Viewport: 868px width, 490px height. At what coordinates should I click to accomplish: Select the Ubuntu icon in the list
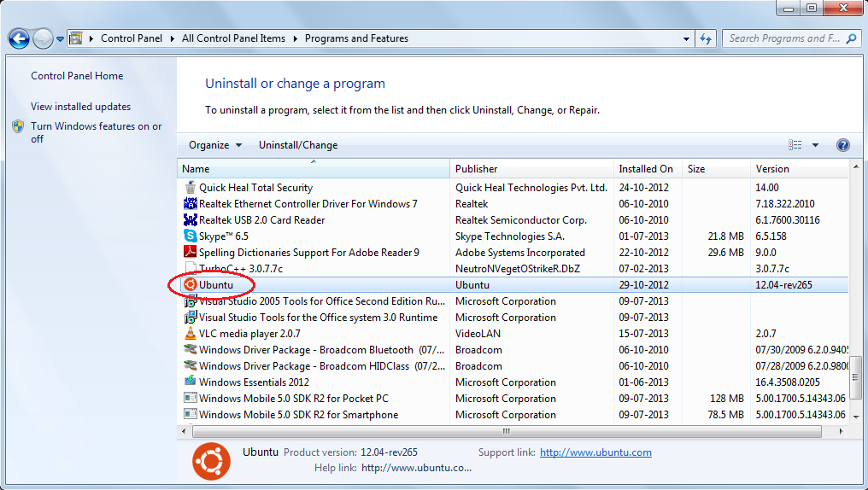click(x=190, y=284)
